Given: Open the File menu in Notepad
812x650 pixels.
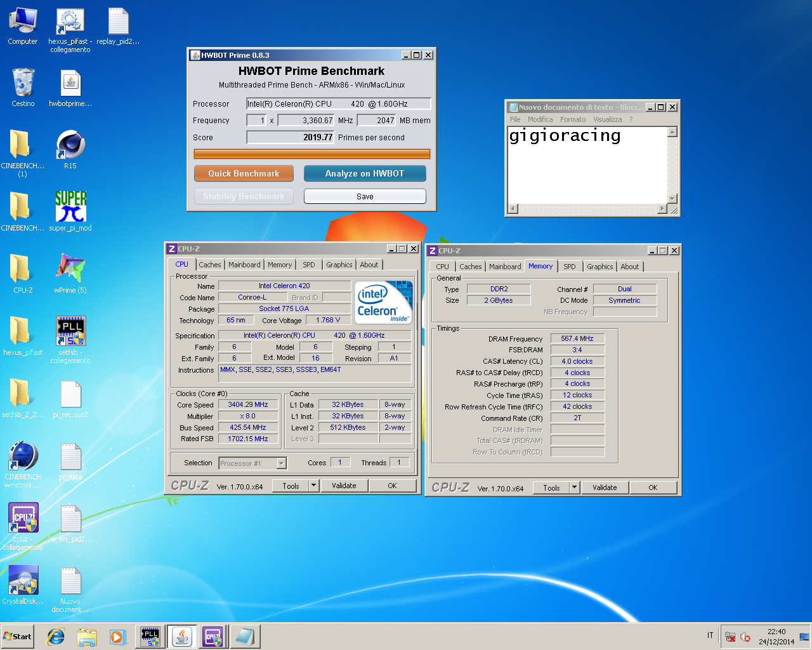Looking at the screenshot, I should click(x=515, y=119).
